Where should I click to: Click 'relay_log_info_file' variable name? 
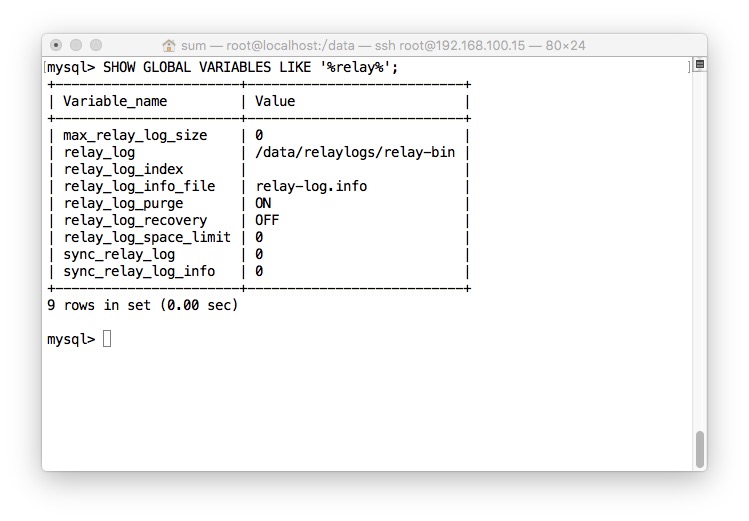pos(139,186)
